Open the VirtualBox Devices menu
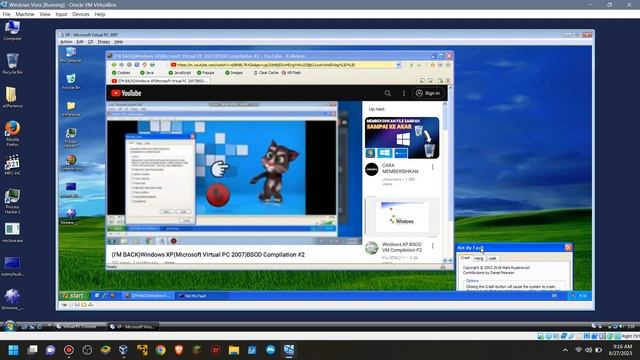The image size is (640, 360). click(81, 14)
